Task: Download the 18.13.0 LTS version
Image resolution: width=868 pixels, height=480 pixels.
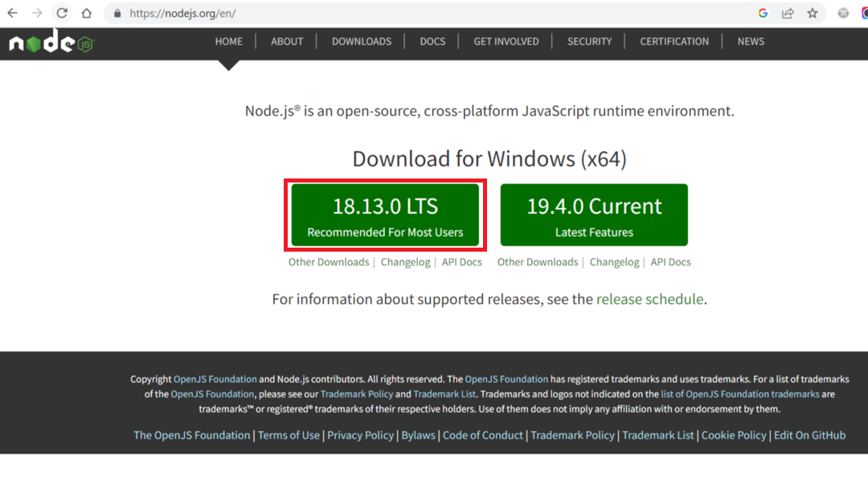Action: tap(385, 215)
